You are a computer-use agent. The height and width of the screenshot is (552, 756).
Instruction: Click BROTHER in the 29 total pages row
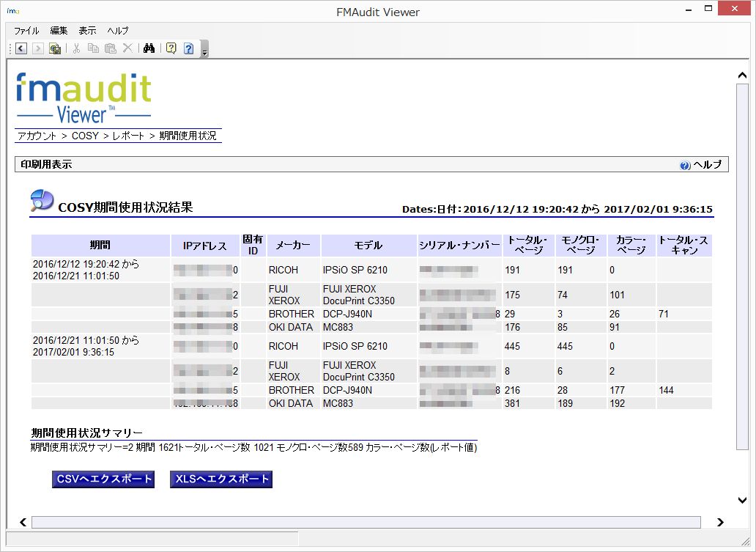[x=292, y=314]
